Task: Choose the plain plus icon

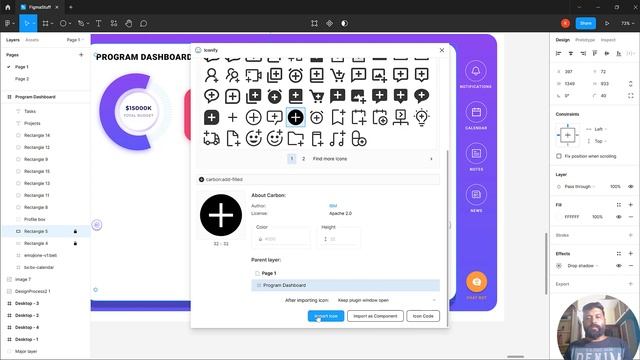Action: coord(232,117)
